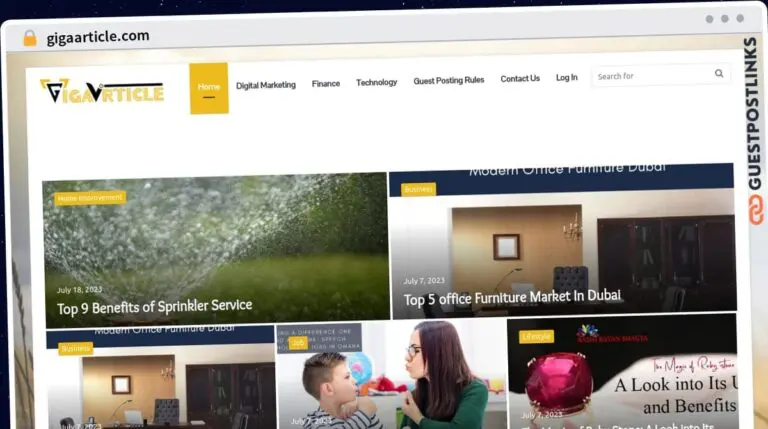Read Top 5 office Furniture Market in Dubai
768x429 pixels.
(x=512, y=298)
